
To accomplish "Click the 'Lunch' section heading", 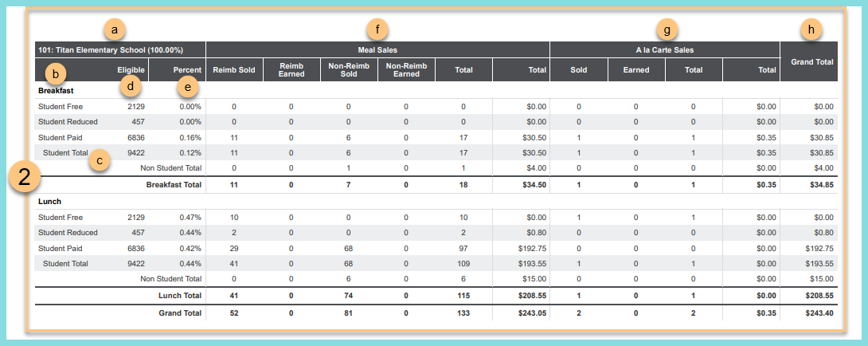I will [x=49, y=201].
